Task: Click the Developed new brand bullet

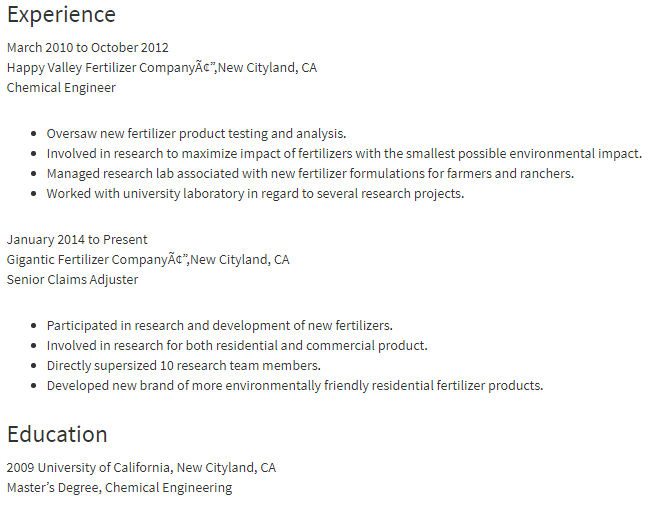Action: [295, 386]
